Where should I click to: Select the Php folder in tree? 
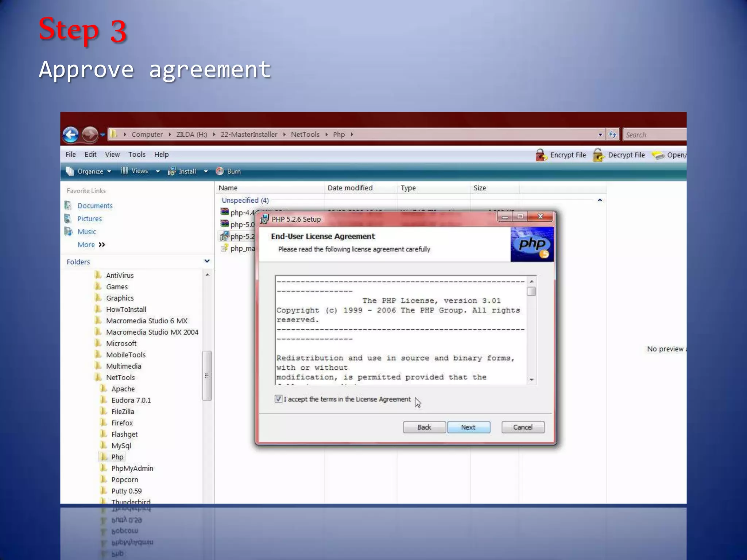pos(117,457)
